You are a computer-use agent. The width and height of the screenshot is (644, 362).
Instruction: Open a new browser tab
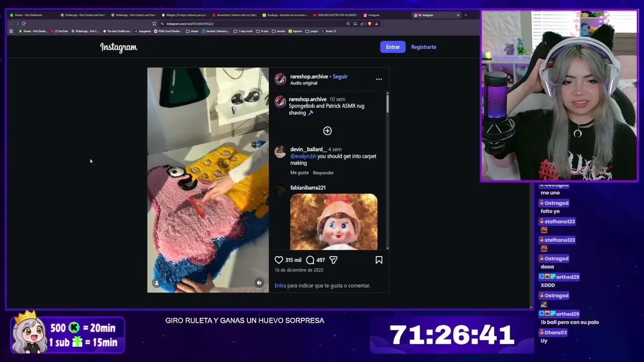coord(465,15)
